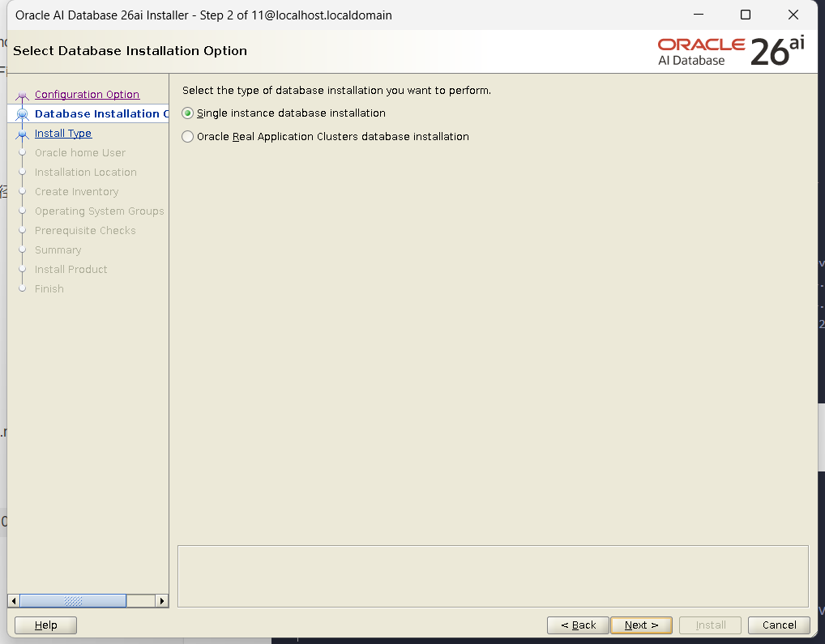Go to the Install Type step link

tap(63, 133)
